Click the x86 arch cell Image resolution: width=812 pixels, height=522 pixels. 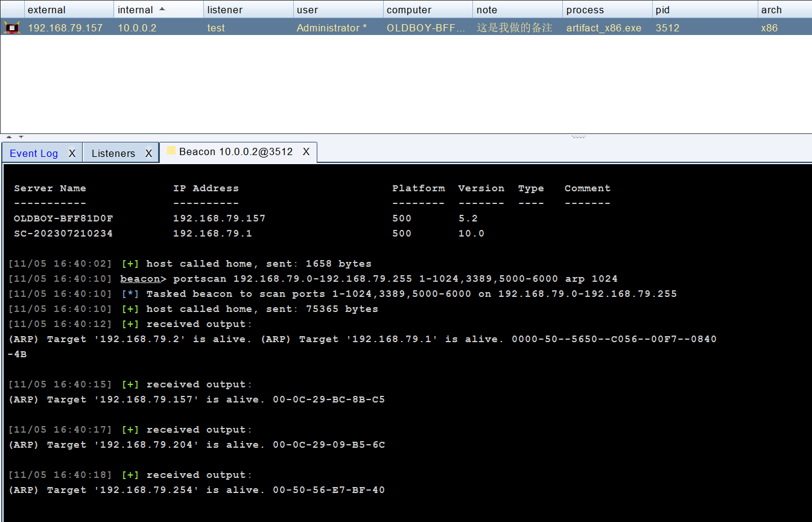pyautogui.click(x=769, y=28)
